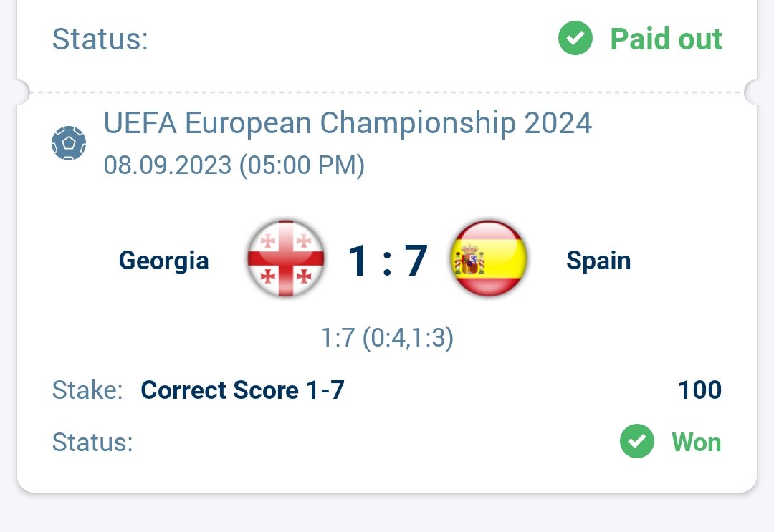Click the left ticket notch cutout

23,92
